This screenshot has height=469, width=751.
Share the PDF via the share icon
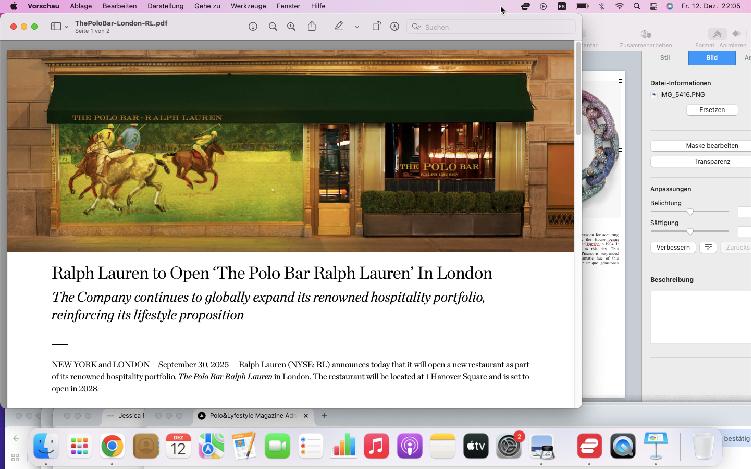click(x=312, y=26)
